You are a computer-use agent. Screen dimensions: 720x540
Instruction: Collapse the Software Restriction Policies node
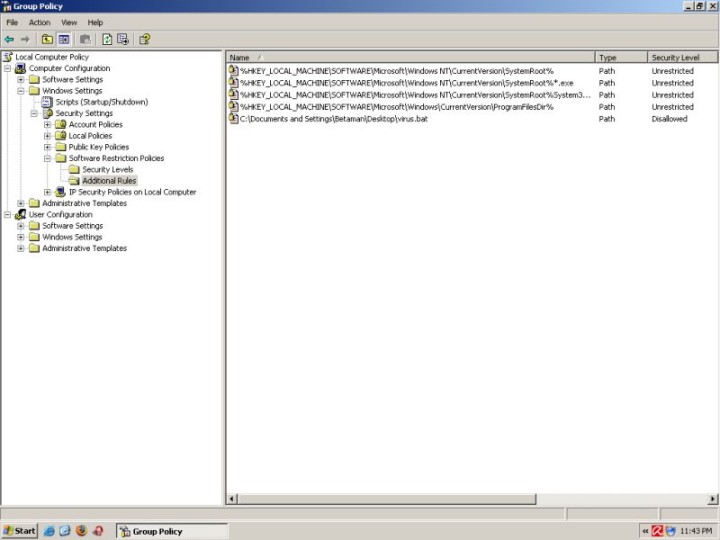(47, 158)
